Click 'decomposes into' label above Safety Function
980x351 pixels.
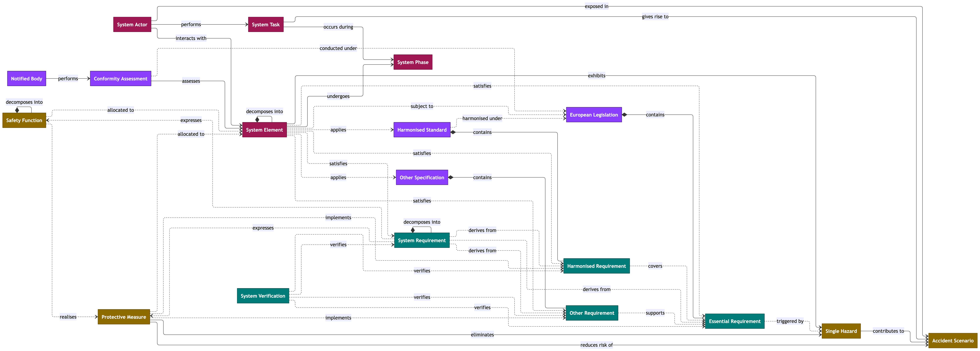[x=24, y=102]
